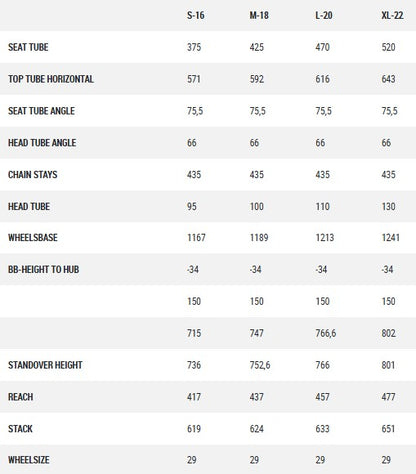Select the TOP TUBE HORIZONTAL row label
The image size is (416, 474).
pyautogui.click(x=51, y=79)
